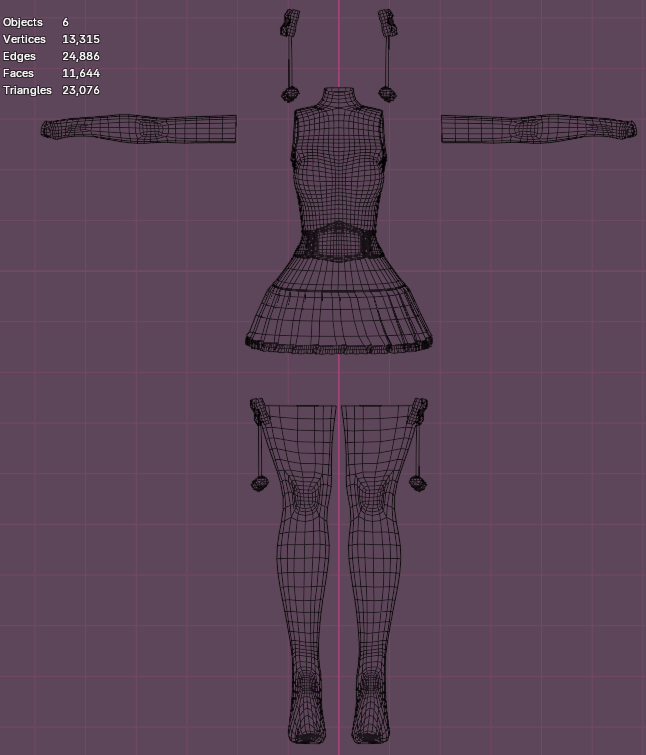Select the hanging tassel ornament above left shoulder

[x=290, y=55]
